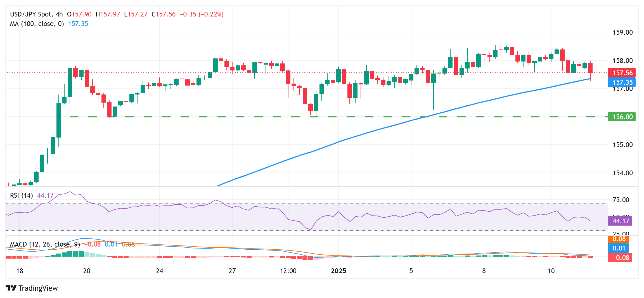Click the RSI (14) indicator label
This screenshot has width=644, height=298.
click(22, 195)
